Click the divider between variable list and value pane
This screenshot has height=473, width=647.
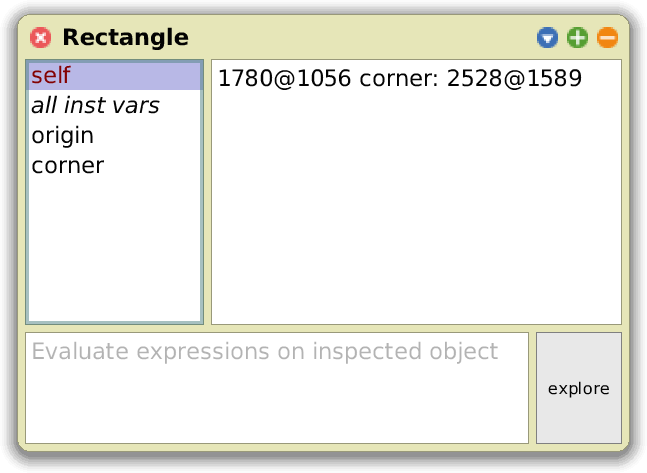click(207, 191)
